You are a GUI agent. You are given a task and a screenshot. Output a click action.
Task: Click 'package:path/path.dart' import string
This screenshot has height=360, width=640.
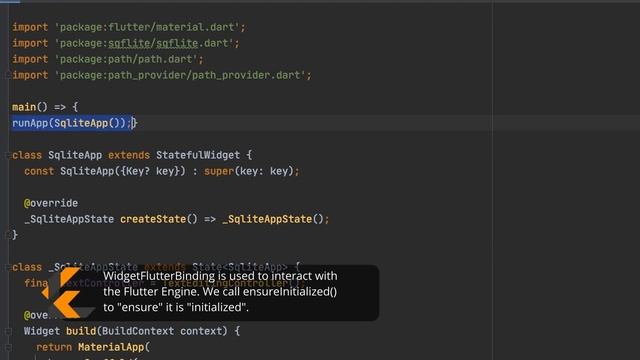[127, 59]
